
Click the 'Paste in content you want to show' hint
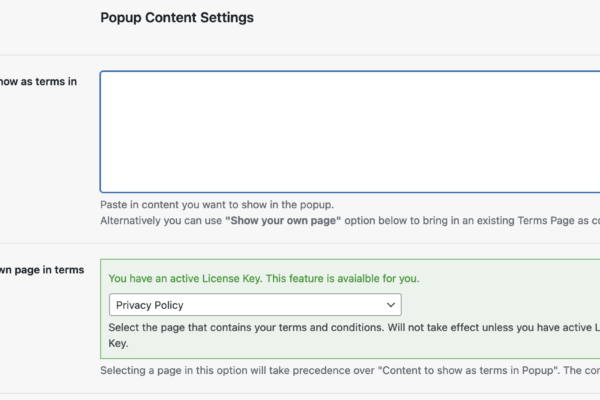[x=217, y=205]
